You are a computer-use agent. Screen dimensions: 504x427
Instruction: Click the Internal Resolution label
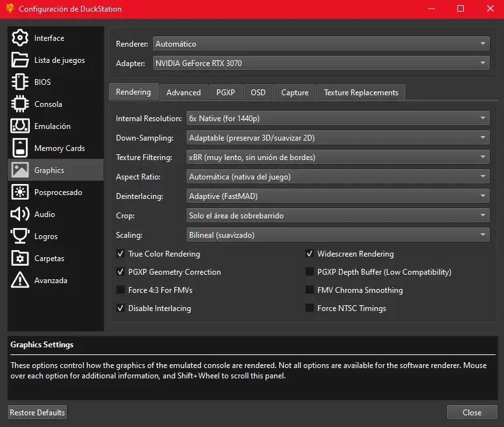(149, 119)
